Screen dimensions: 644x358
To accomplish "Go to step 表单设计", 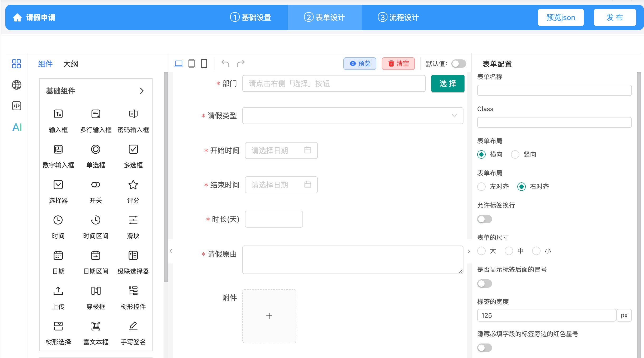I will click(325, 17).
